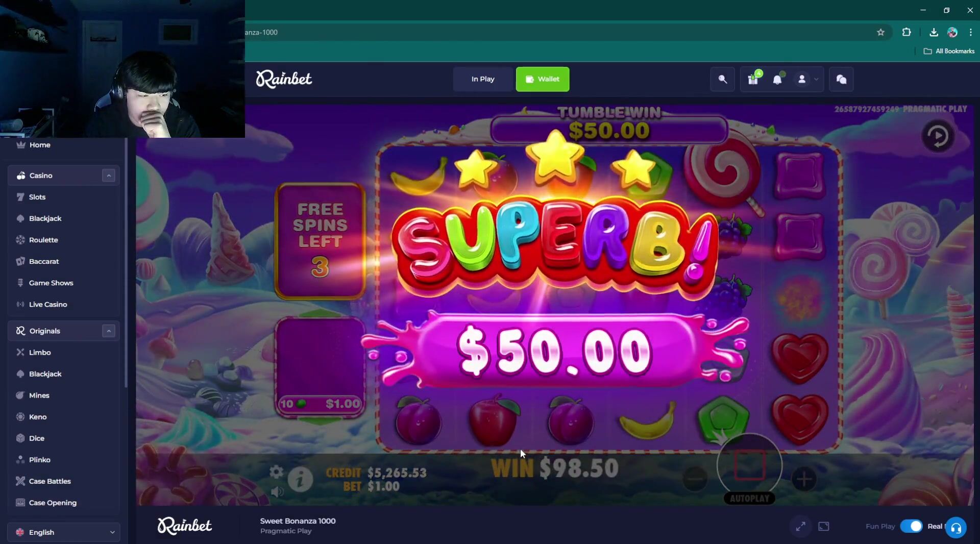Image resolution: width=980 pixels, height=544 pixels.
Task: Click the green Wallet button
Action: pyautogui.click(x=542, y=79)
